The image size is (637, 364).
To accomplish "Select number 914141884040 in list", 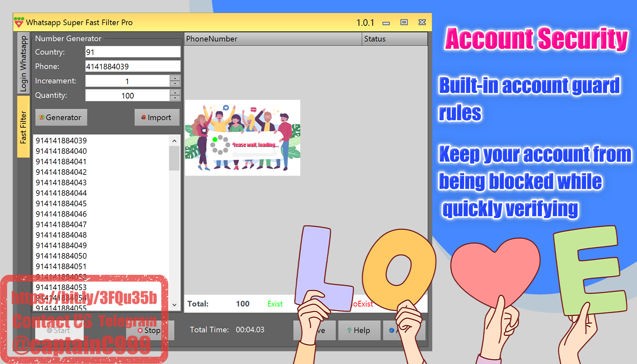I will 61,151.
